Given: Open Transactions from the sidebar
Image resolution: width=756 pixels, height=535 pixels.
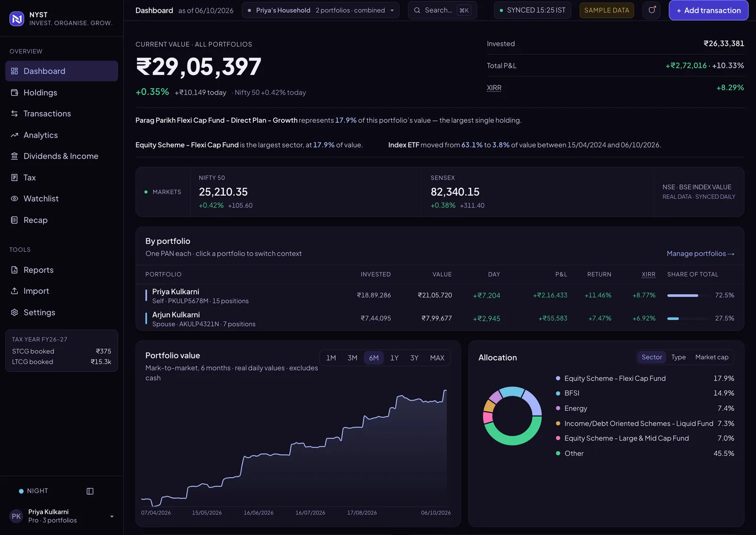Looking at the screenshot, I should pyautogui.click(x=62, y=114).
